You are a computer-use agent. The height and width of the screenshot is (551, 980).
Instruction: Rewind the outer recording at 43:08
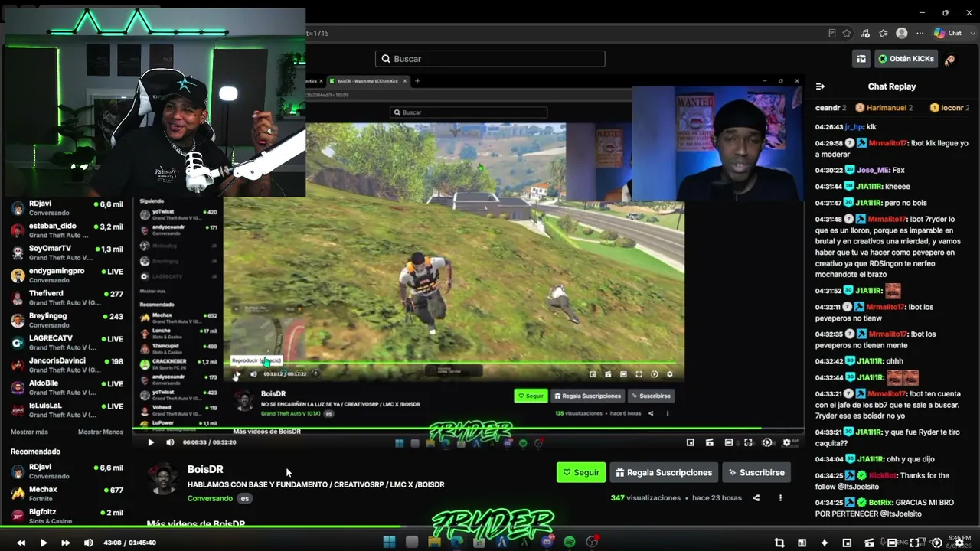[x=21, y=543]
